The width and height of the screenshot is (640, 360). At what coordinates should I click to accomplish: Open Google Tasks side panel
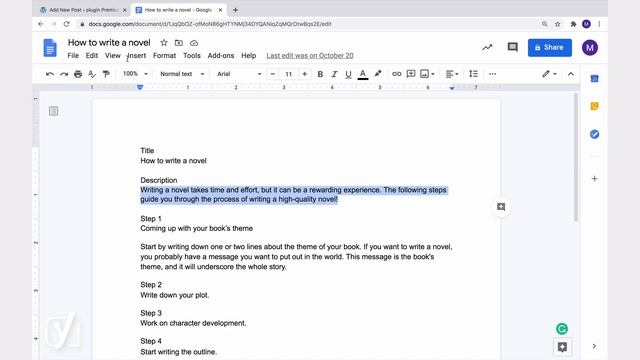[594, 134]
